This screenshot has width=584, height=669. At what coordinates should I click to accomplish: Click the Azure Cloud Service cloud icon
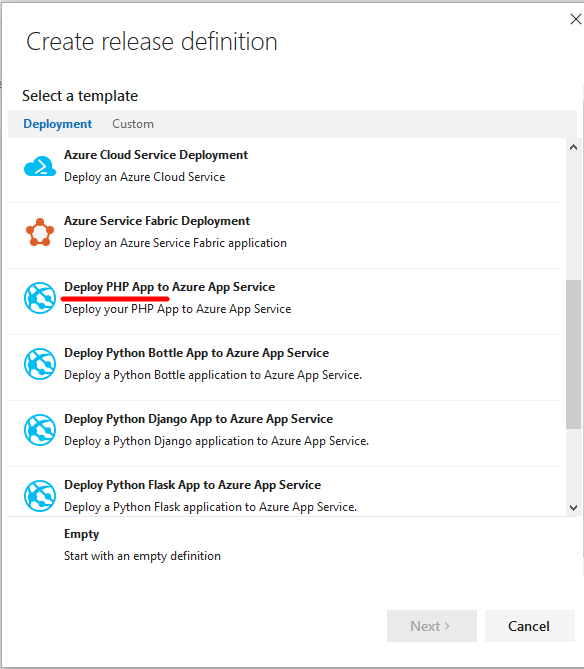[40, 166]
